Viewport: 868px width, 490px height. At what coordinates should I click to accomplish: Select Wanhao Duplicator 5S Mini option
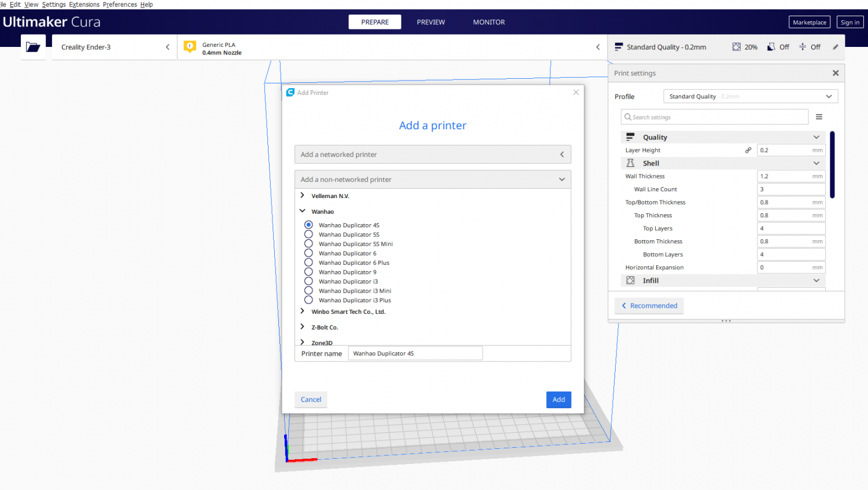click(308, 244)
